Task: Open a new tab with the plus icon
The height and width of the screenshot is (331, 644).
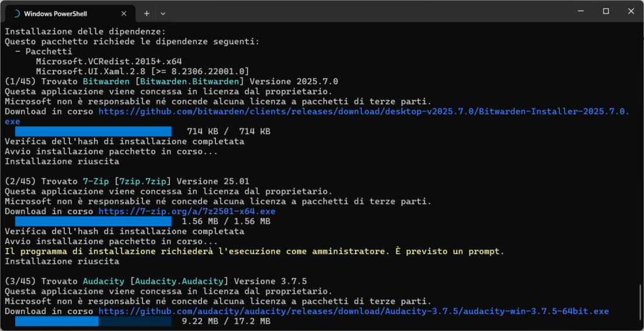Action: click(x=147, y=13)
